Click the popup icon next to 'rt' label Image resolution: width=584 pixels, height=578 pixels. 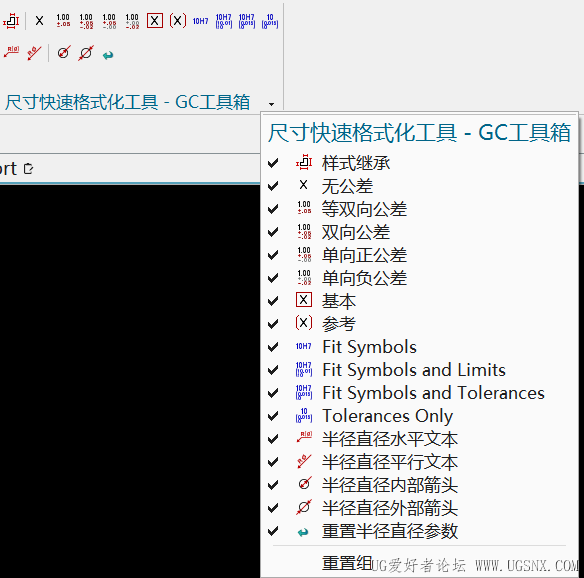pos(28,169)
